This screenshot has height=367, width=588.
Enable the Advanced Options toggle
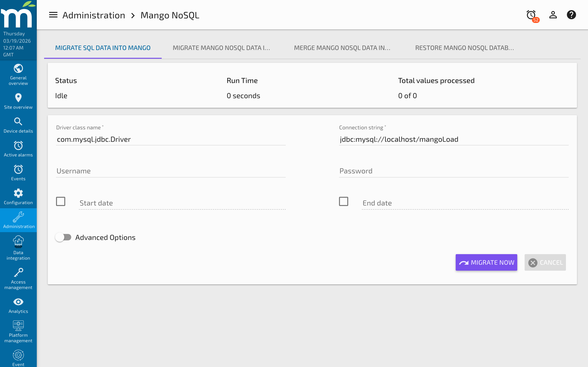64,237
